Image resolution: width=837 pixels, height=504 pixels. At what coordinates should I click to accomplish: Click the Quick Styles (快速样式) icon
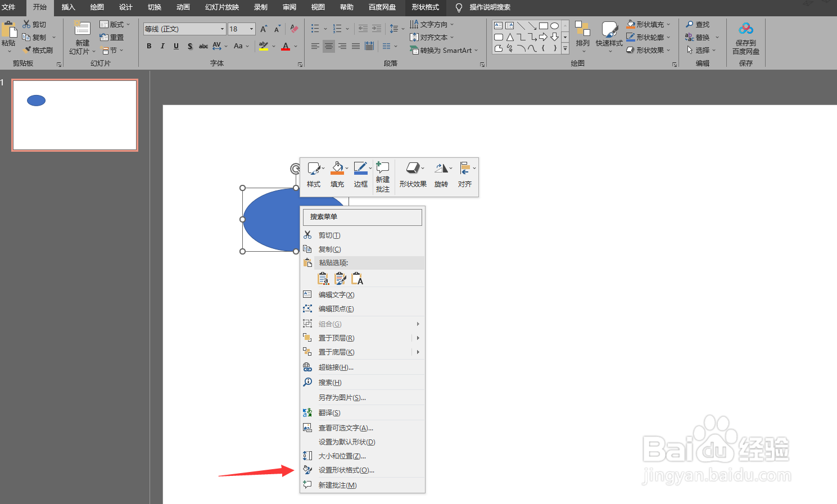(x=609, y=29)
